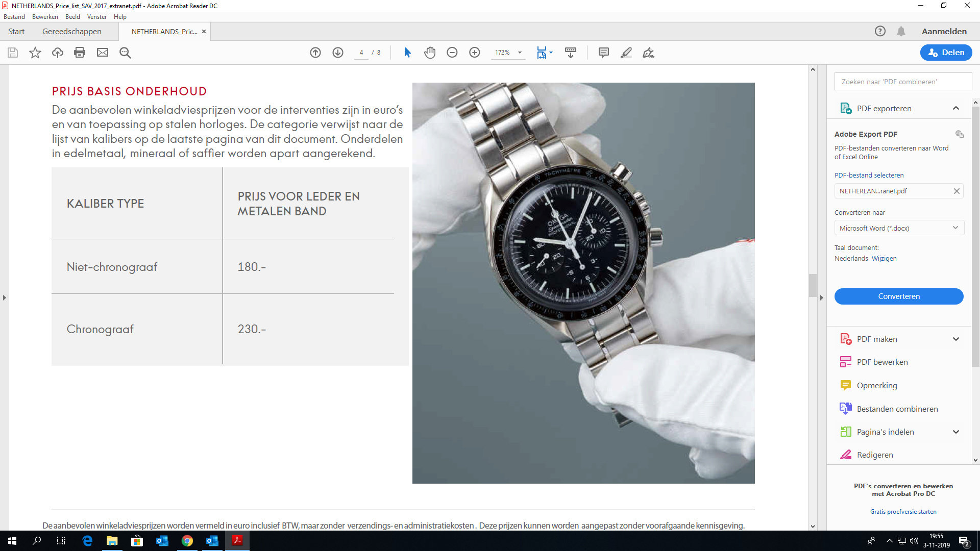Expand the Pagina's indelen section
This screenshot has width=980, height=551.
point(956,432)
